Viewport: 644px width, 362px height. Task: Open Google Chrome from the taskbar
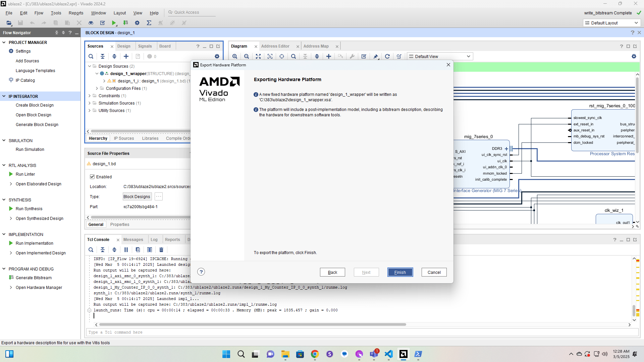coord(315,354)
